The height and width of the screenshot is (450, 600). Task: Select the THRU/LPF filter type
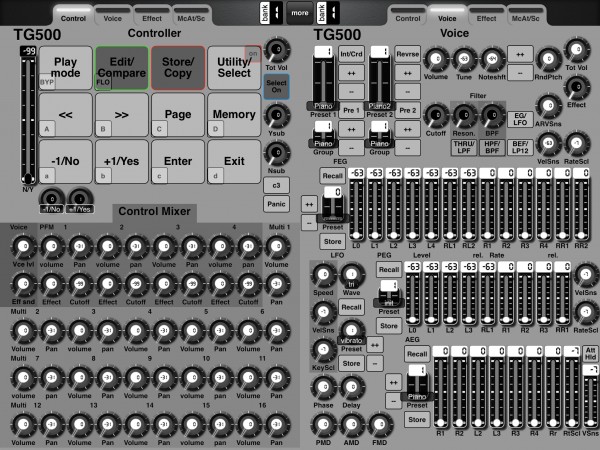point(464,148)
